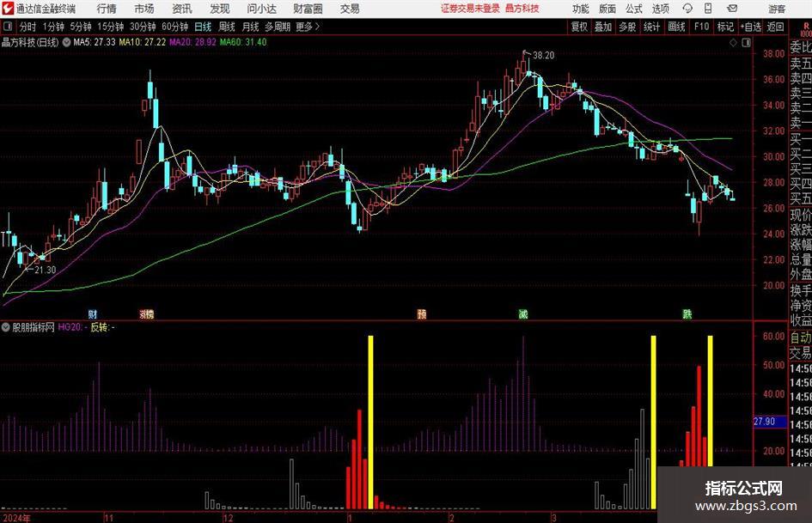Click the MA10: 27.22 value

143,42
